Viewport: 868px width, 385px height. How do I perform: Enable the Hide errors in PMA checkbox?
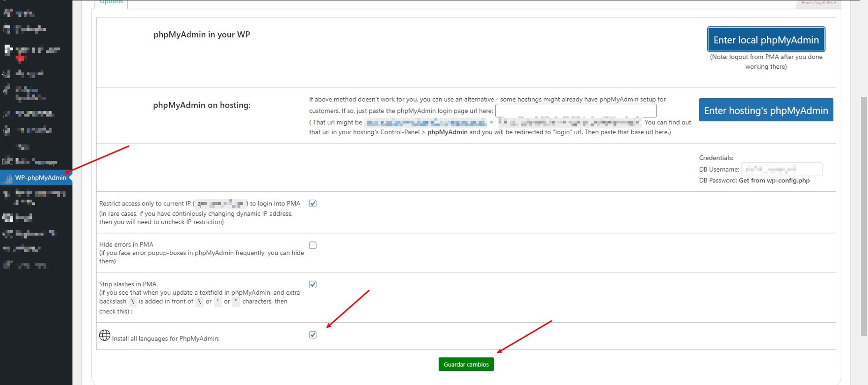[x=313, y=245]
